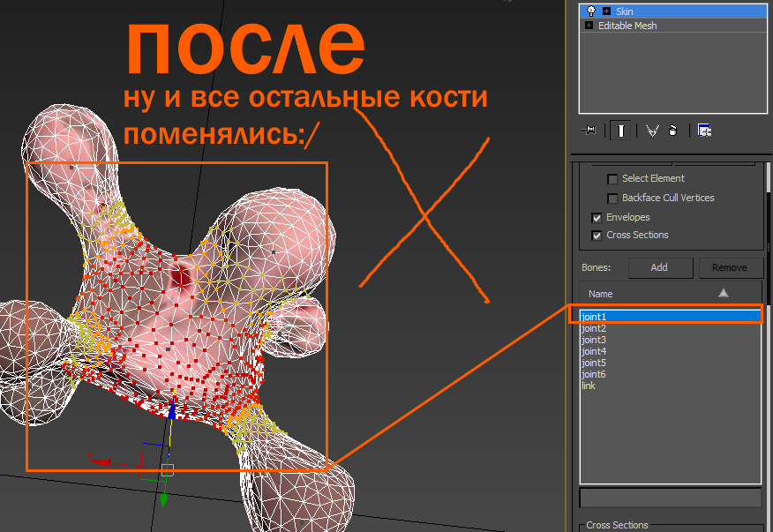Click the bone name filter field
The width and height of the screenshot is (773, 532).
[x=670, y=498]
